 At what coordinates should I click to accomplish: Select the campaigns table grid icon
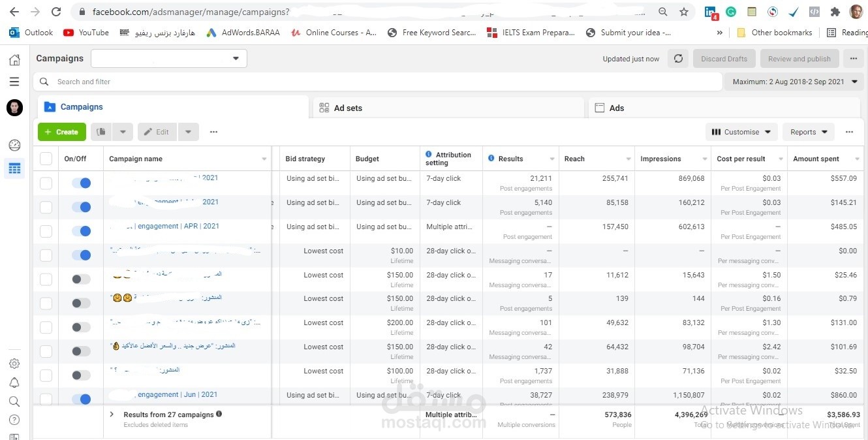coord(14,168)
